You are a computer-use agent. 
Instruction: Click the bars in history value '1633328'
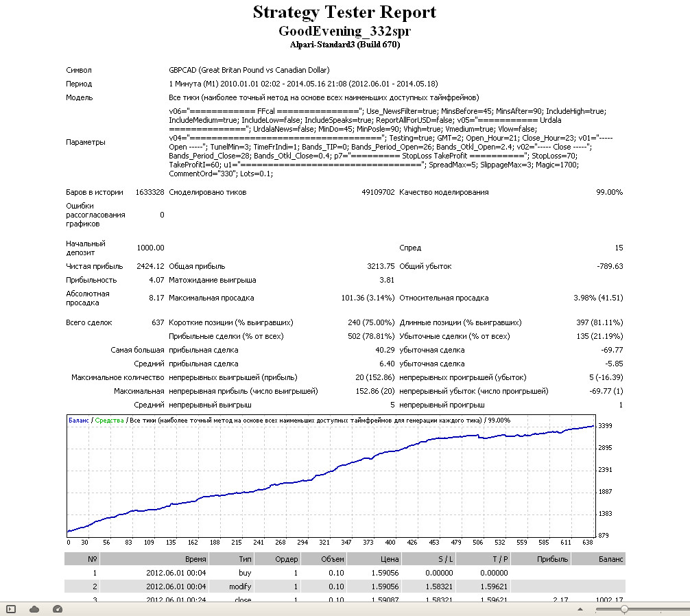(x=150, y=192)
